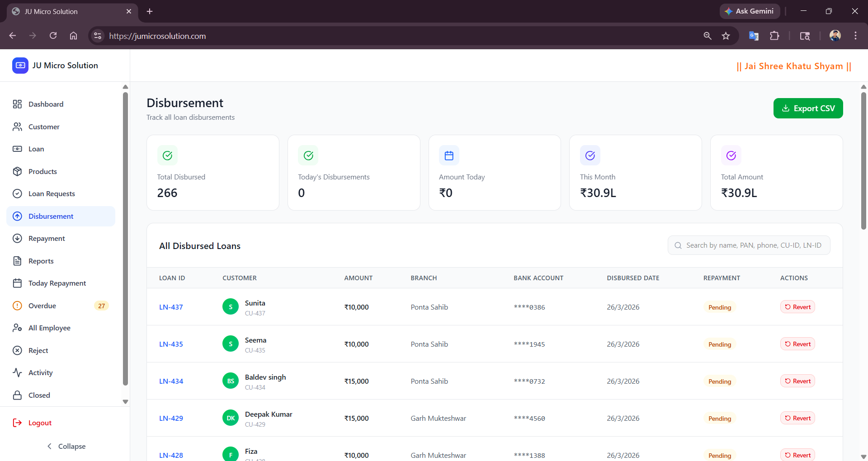Click the Reports document icon
This screenshot has width=868, height=461.
tap(17, 261)
